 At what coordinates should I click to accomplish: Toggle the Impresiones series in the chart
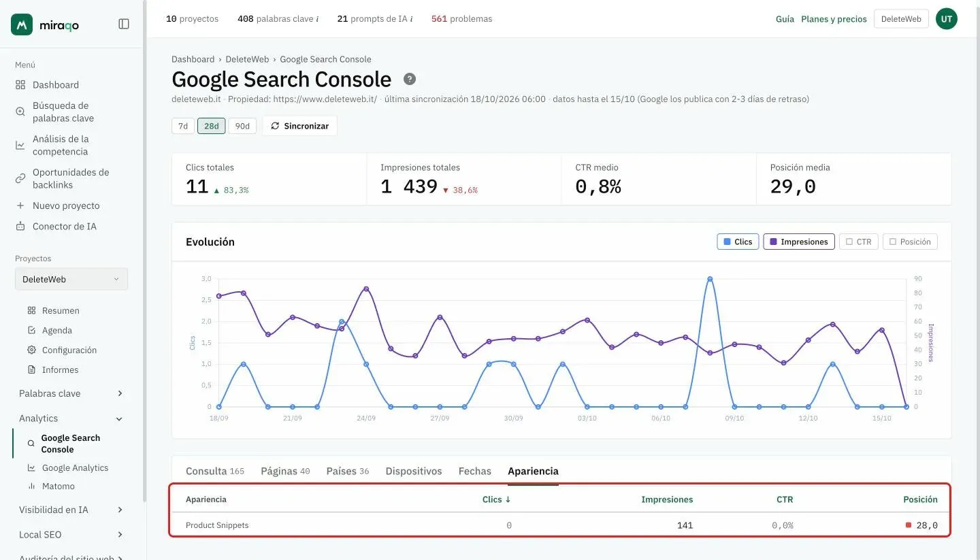pyautogui.click(x=799, y=242)
